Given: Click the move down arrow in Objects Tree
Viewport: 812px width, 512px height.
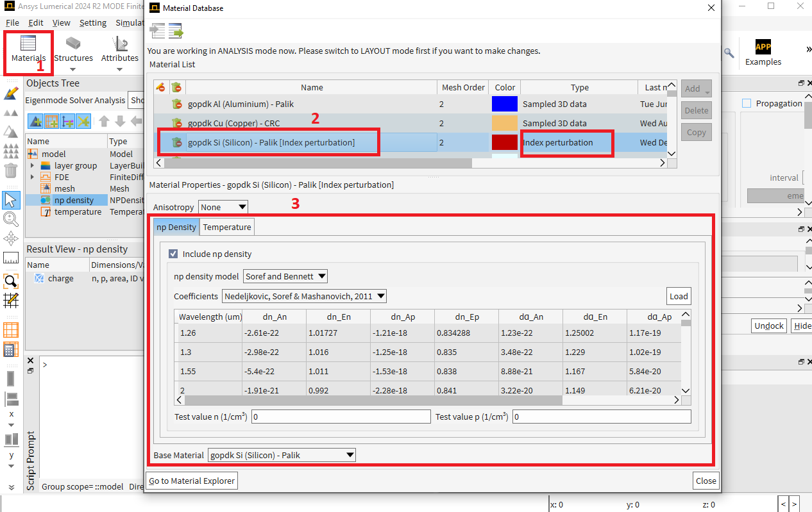Looking at the screenshot, I should [120, 121].
